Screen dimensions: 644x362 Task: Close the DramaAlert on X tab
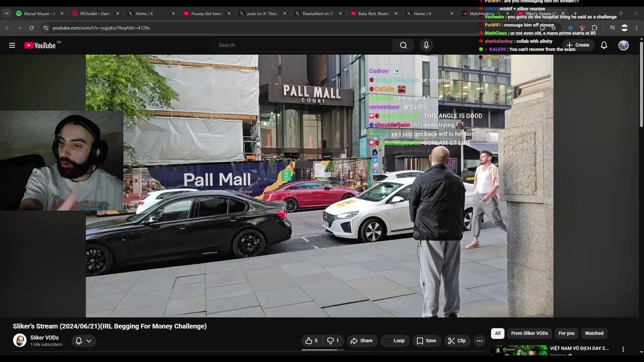point(340,14)
